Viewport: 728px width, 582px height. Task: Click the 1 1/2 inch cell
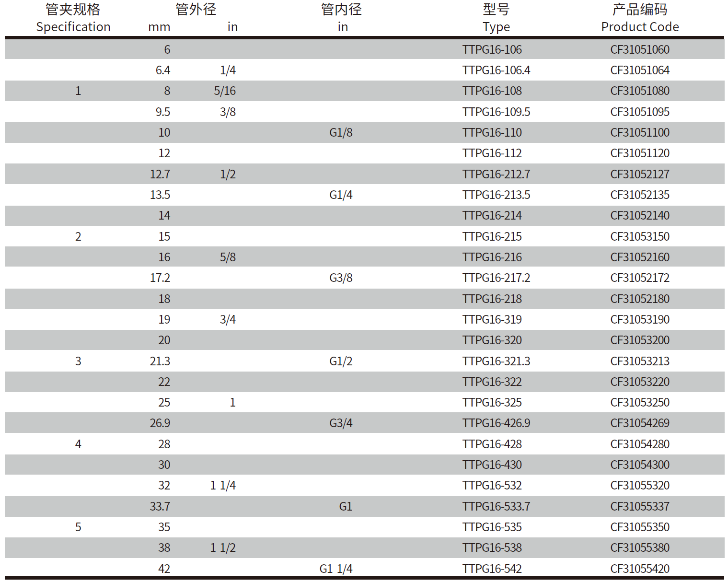[223, 547]
